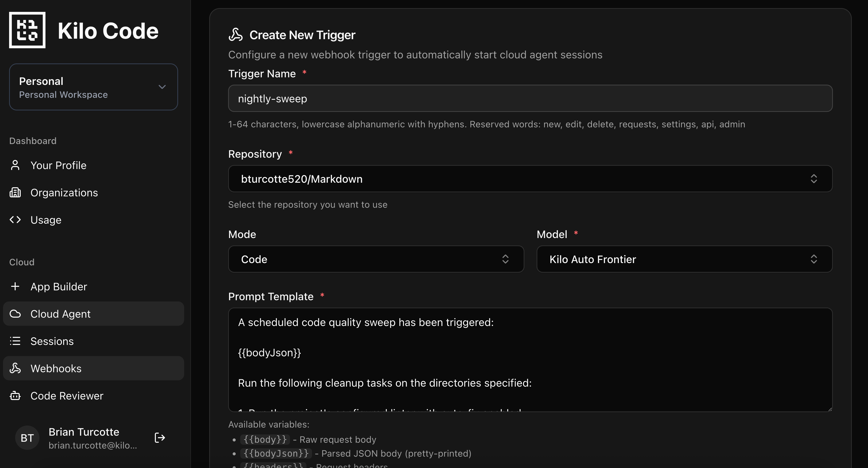This screenshot has width=868, height=468.
Task: Open the Repository dropdown showing bturcotte520/Markdown
Action: (530, 179)
